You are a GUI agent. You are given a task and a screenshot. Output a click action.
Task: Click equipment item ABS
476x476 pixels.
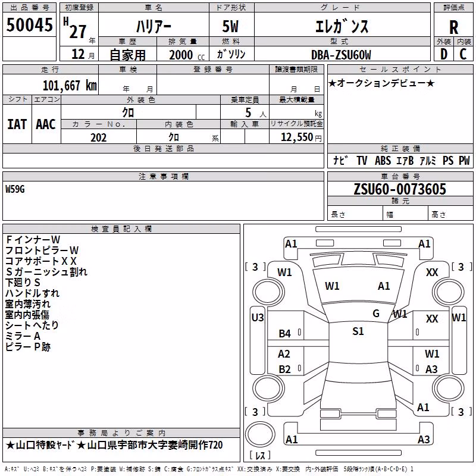[x=383, y=160]
